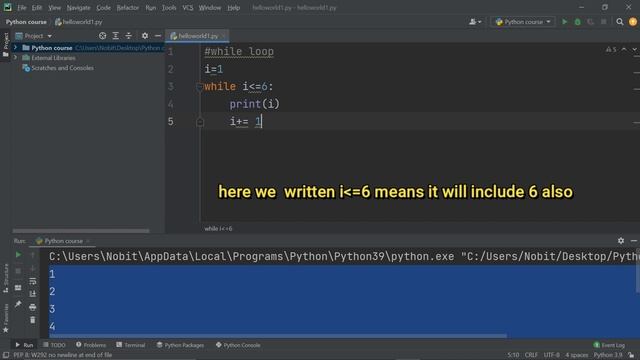Screen dimensions: 640x360
Task: Toggle the vertical Structure tool window tab
Action: click(6, 279)
